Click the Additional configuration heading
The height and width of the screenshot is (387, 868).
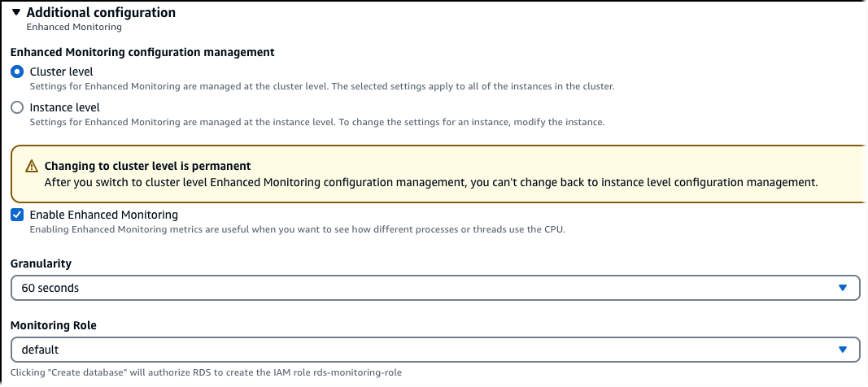coord(101,13)
